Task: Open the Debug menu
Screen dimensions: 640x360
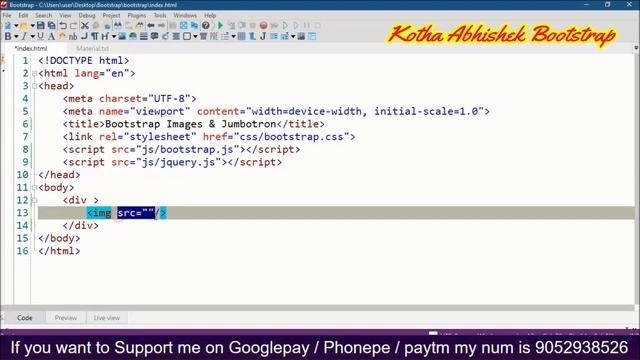Action: tap(87, 16)
